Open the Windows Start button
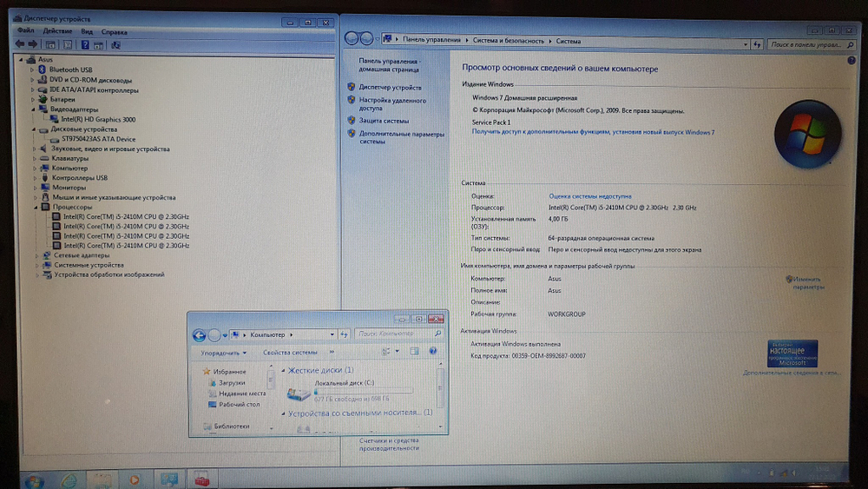The image size is (868, 489). point(35,480)
